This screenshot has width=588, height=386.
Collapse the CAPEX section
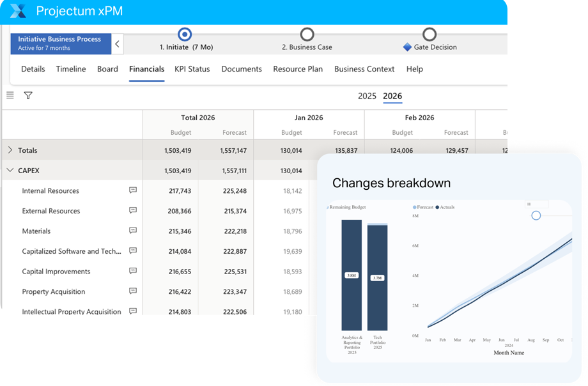click(10, 171)
